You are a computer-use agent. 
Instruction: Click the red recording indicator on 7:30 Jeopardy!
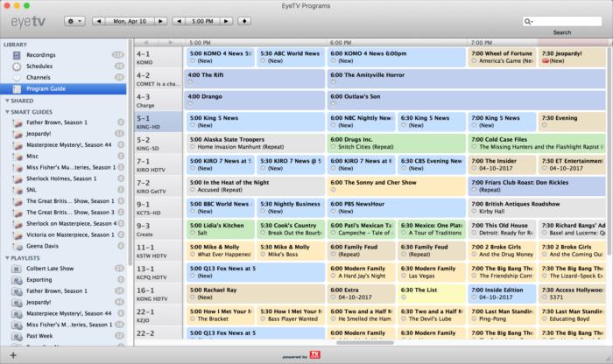(546, 61)
